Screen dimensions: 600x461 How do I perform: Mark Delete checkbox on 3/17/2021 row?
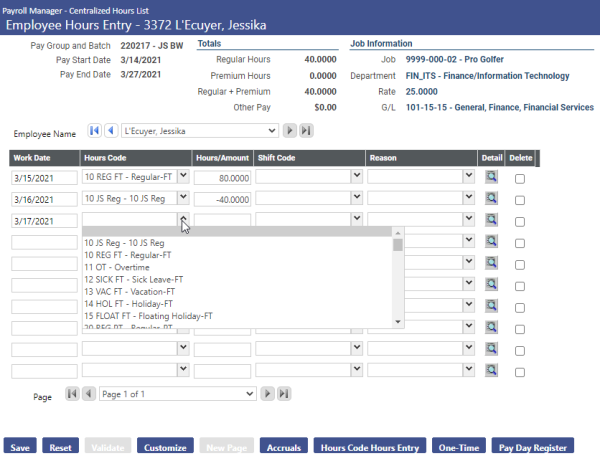coord(519,221)
